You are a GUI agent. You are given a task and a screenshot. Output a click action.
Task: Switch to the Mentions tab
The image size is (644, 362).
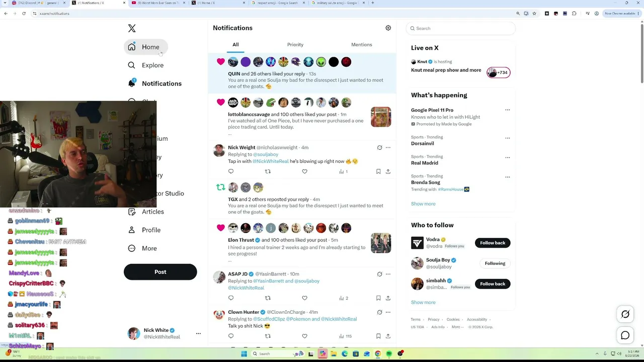[x=362, y=45]
